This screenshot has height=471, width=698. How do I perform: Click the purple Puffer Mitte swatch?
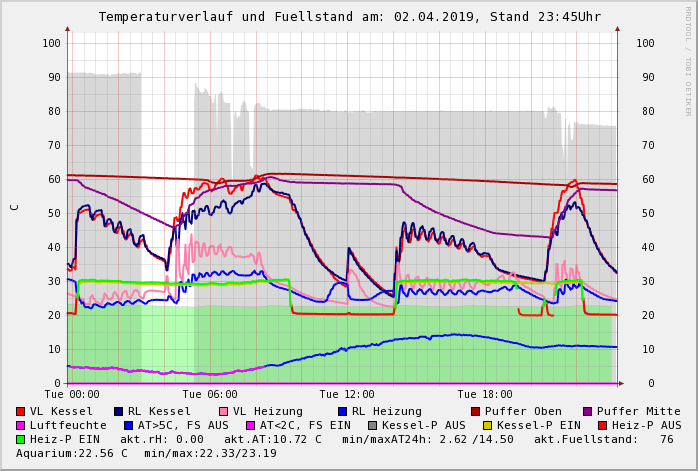(x=588, y=411)
